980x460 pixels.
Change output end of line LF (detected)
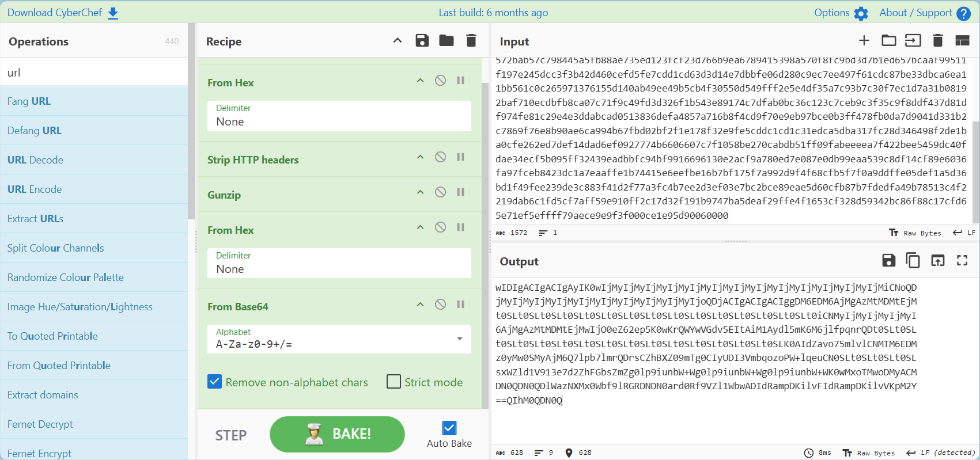tap(940, 453)
